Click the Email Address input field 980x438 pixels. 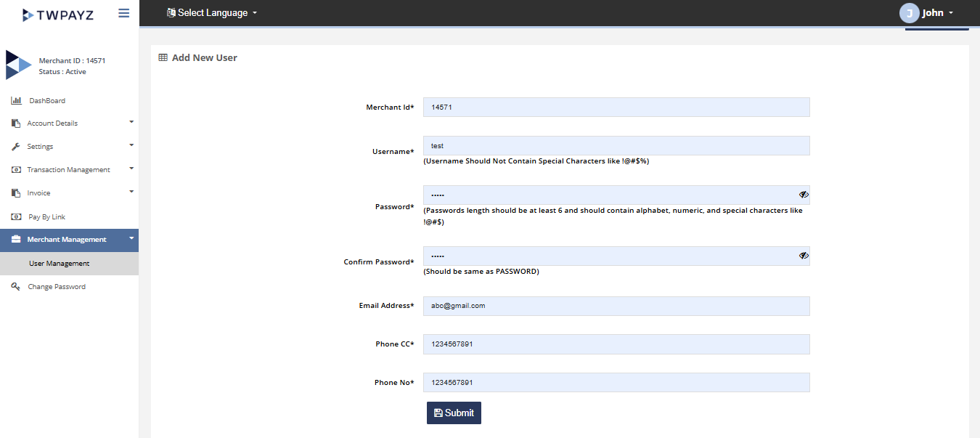[x=616, y=306]
